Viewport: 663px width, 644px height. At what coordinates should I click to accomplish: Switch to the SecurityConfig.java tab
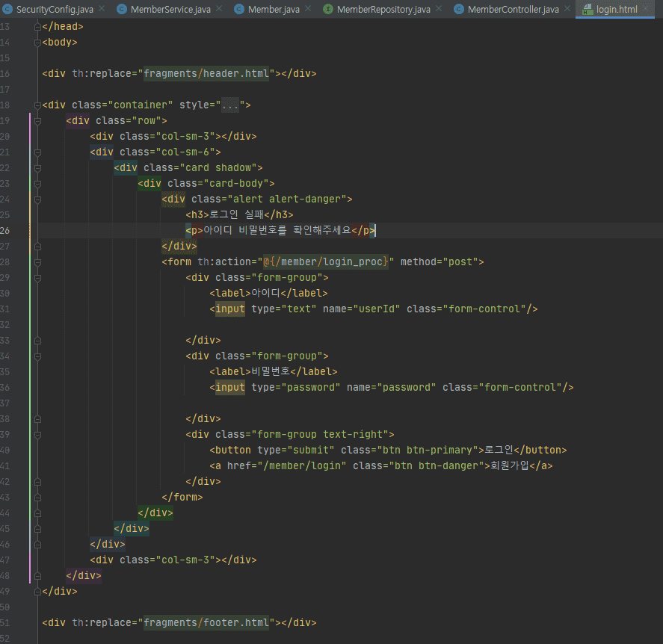[x=54, y=9]
